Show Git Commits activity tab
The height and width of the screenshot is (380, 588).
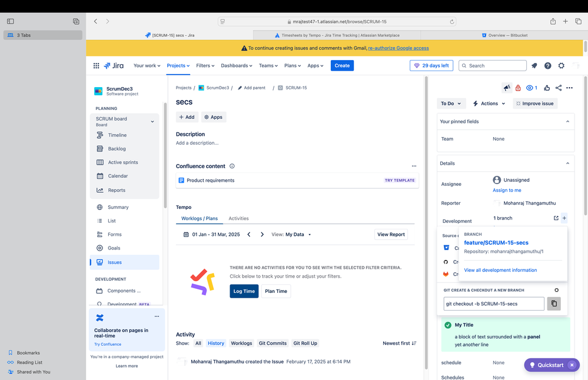coord(273,344)
